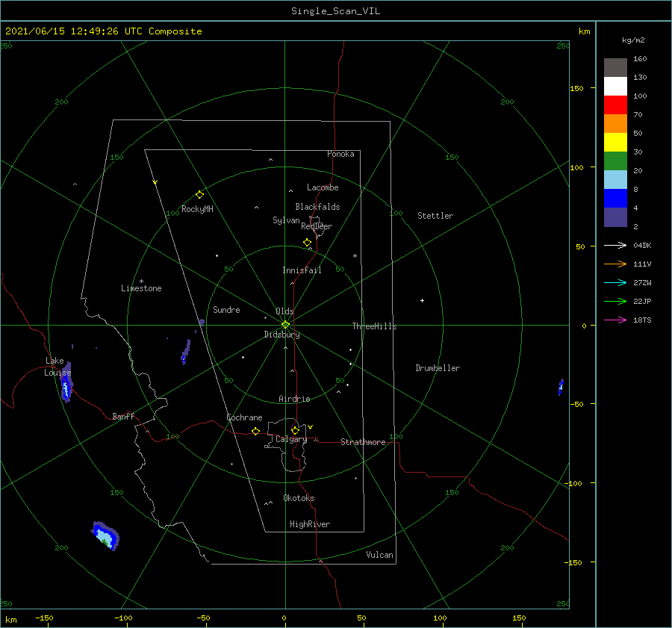The width and height of the screenshot is (672, 628).
Task: Select the yellow diamond marker below RedDeer
Action: (x=308, y=243)
